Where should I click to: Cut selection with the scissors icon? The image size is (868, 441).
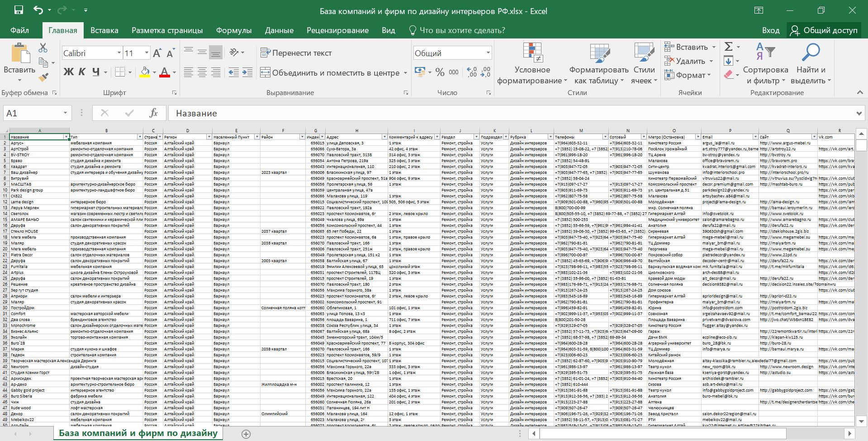(43, 48)
